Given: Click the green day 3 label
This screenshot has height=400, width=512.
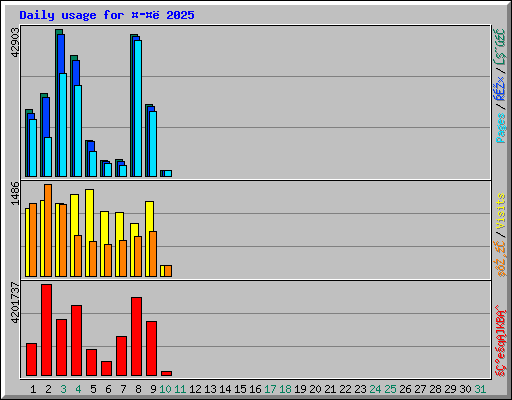Looking at the screenshot, I should tap(63, 389).
